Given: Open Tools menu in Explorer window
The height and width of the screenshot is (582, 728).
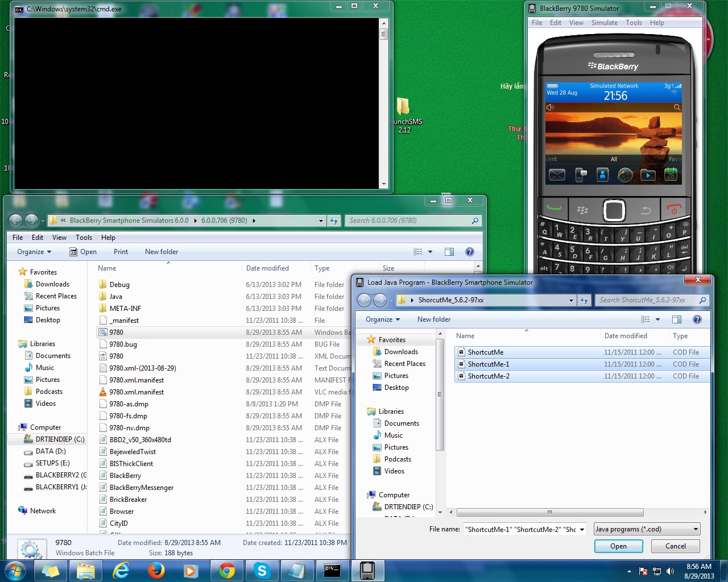Looking at the screenshot, I should [84, 238].
